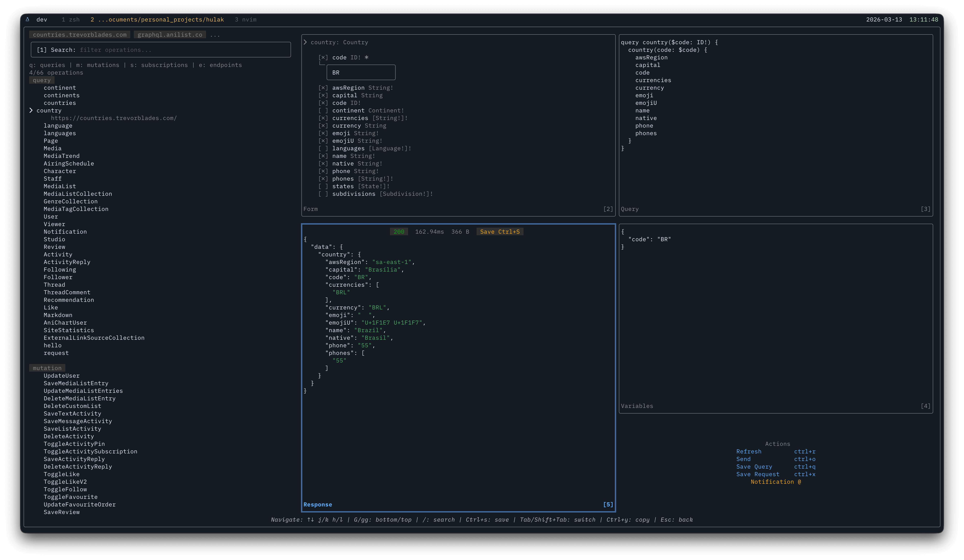Select the language query operation
964x560 pixels.
coord(58,126)
